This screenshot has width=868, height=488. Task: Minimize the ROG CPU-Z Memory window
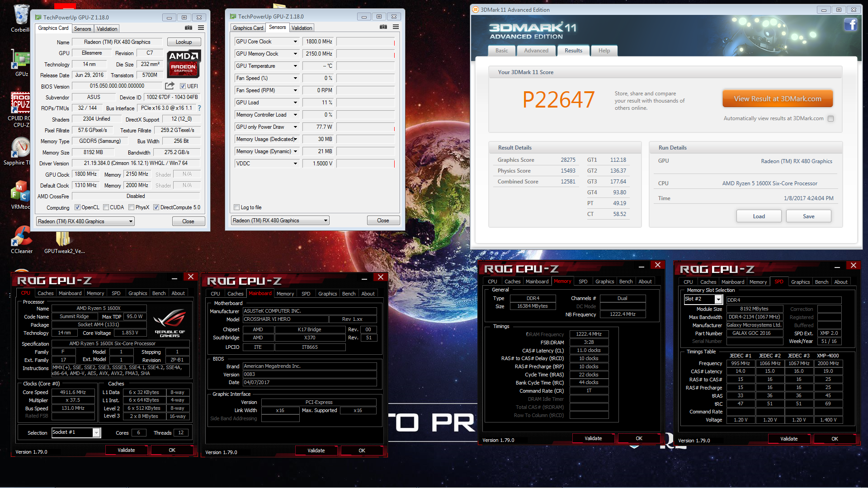(641, 266)
